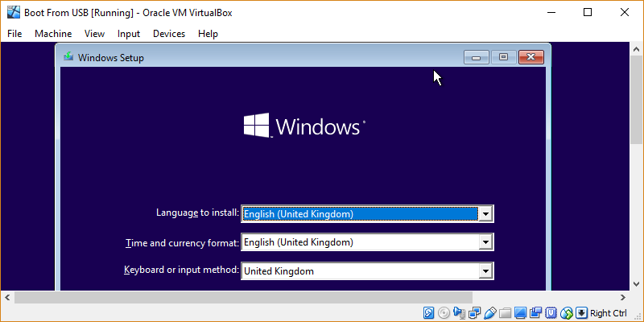
Task: Click the vertical scrollbar thumb
Action: tap(637, 100)
